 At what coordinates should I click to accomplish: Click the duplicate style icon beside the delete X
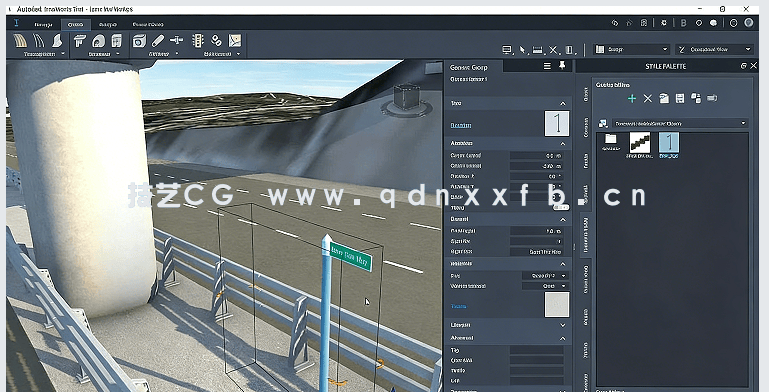click(664, 99)
